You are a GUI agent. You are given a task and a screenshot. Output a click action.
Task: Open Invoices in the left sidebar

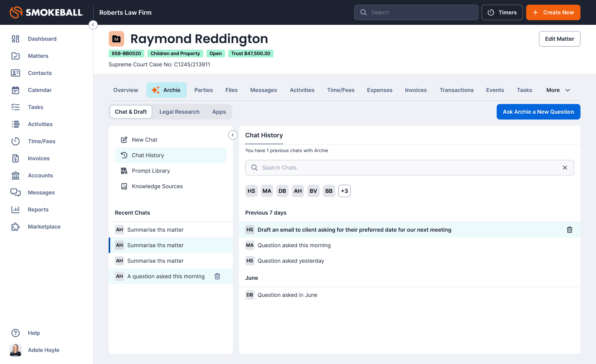[38, 158]
